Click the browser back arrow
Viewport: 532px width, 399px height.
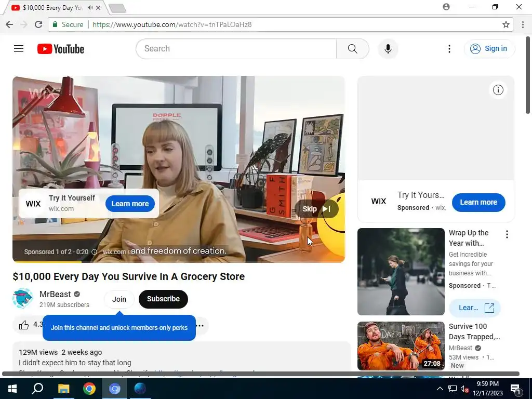(x=9, y=24)
